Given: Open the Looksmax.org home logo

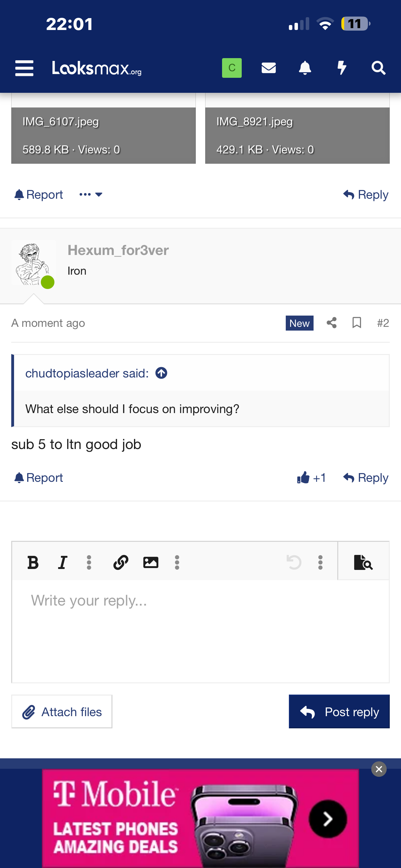Looking at the screenshot, I should point(97,68).
